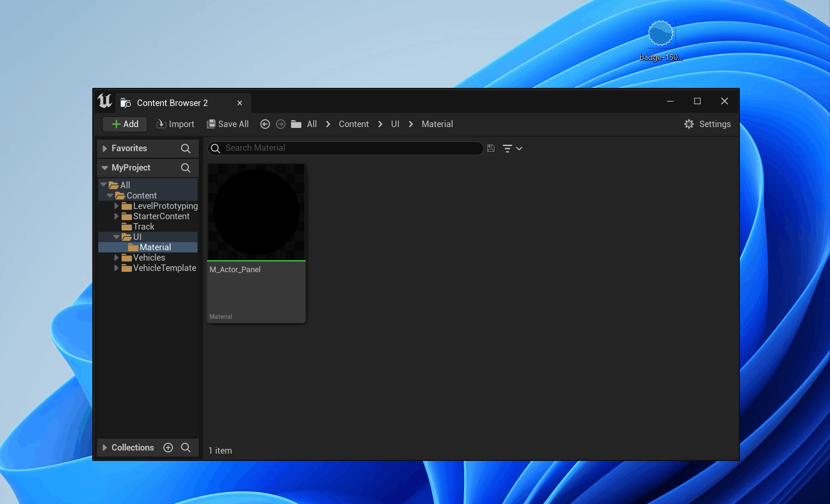Expand the Favorites section
This screenshot has height=504, width=830.
point(105,148)
